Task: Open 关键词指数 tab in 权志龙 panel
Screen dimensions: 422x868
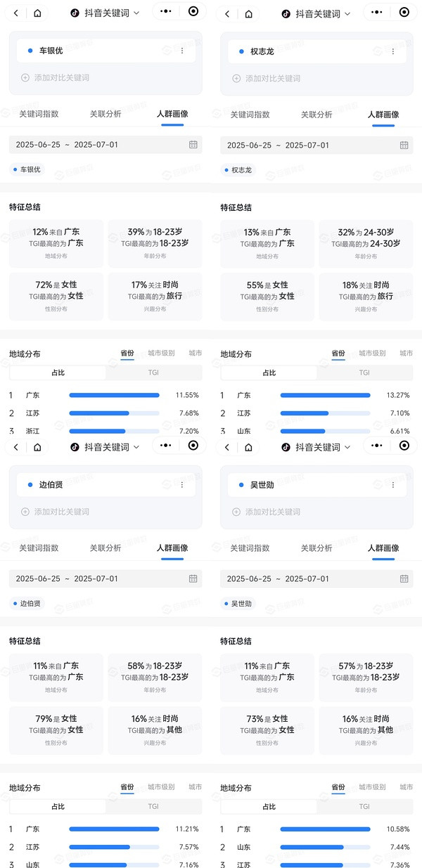Action: tap(250, 114)
